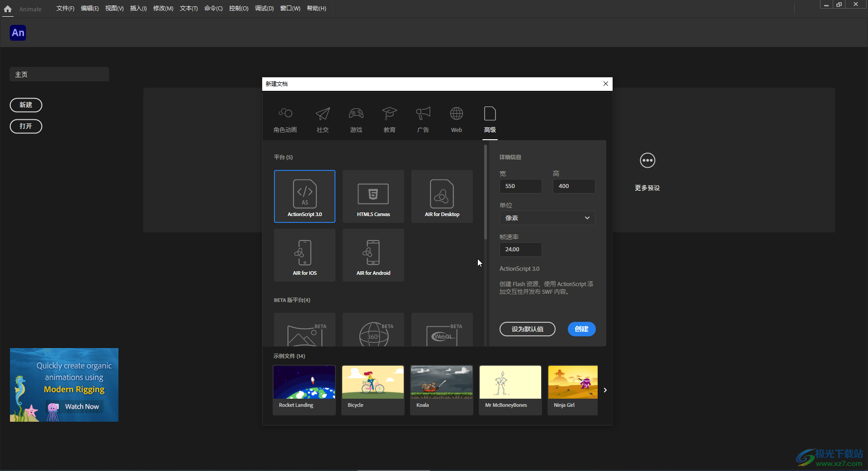The height and width of the screenshot is (471, 868).
Task: Select the 主页 tab in sidebar
Action: (59, 75)
